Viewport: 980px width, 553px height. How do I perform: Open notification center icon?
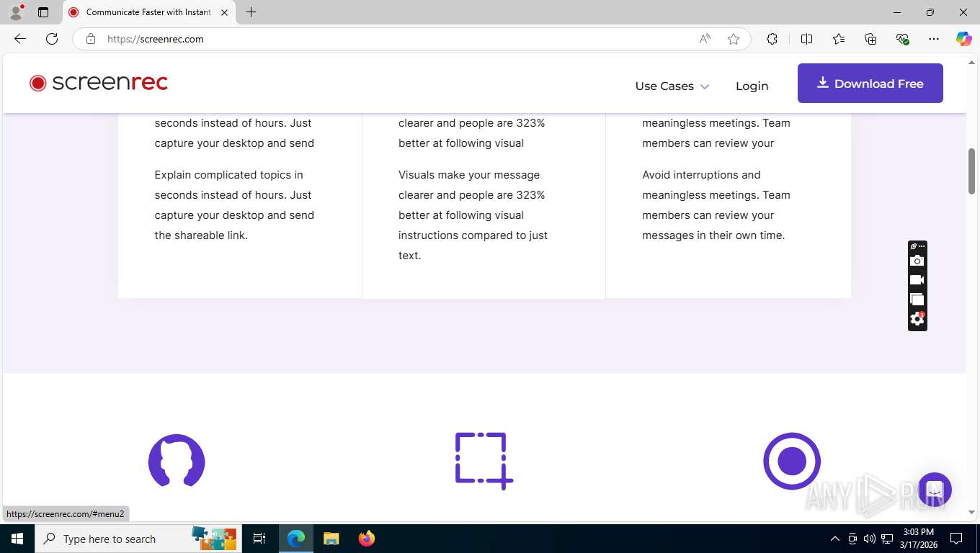click(x=956, y=539)
